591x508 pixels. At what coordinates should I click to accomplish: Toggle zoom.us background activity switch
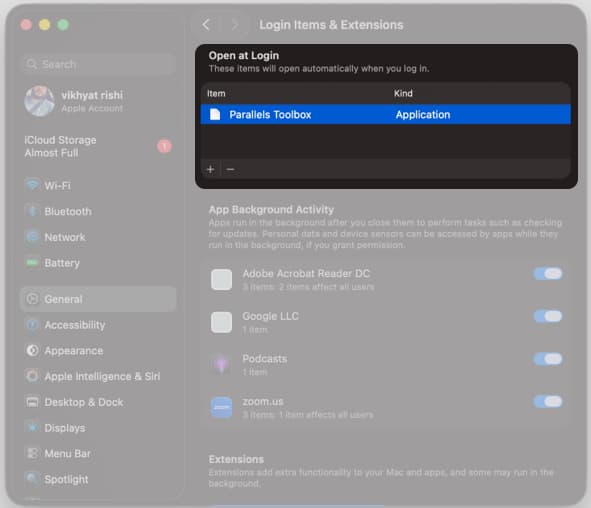click(548, 401)
